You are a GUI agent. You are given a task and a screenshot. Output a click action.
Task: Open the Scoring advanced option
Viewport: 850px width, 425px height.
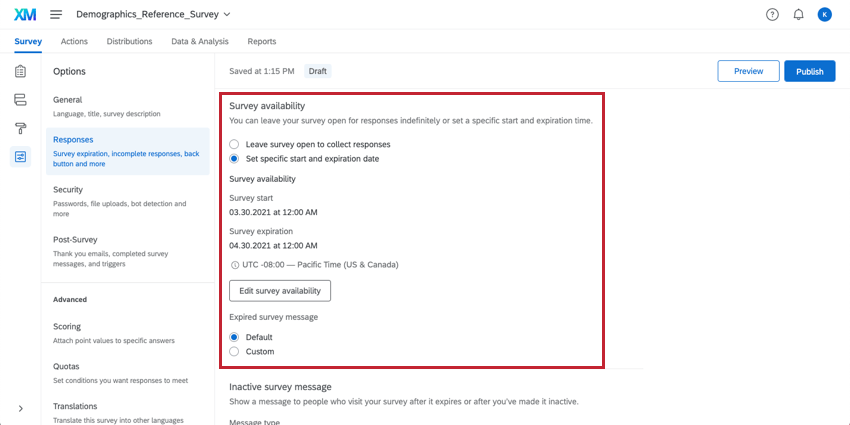pos(128,333)
